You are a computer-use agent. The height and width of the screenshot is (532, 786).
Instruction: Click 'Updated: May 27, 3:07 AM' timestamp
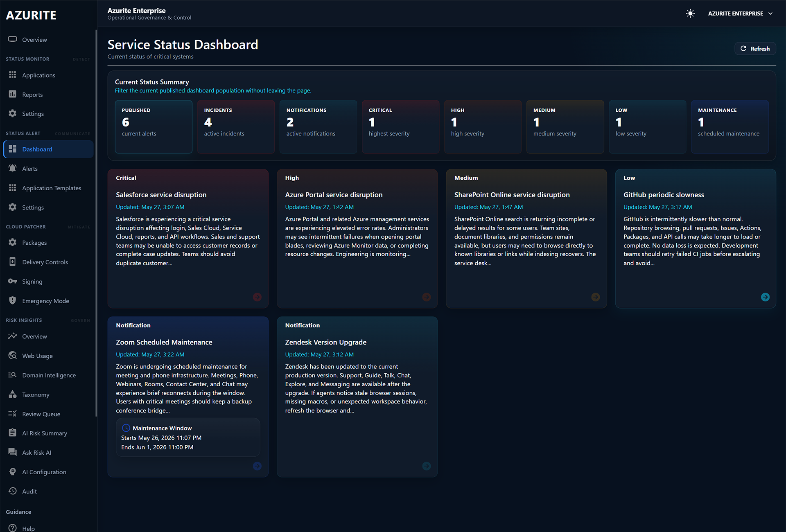tap(150, 207)
